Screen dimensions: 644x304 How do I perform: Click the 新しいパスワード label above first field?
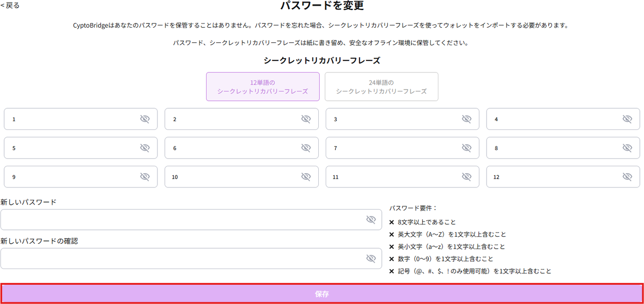(x=29, y=202)
